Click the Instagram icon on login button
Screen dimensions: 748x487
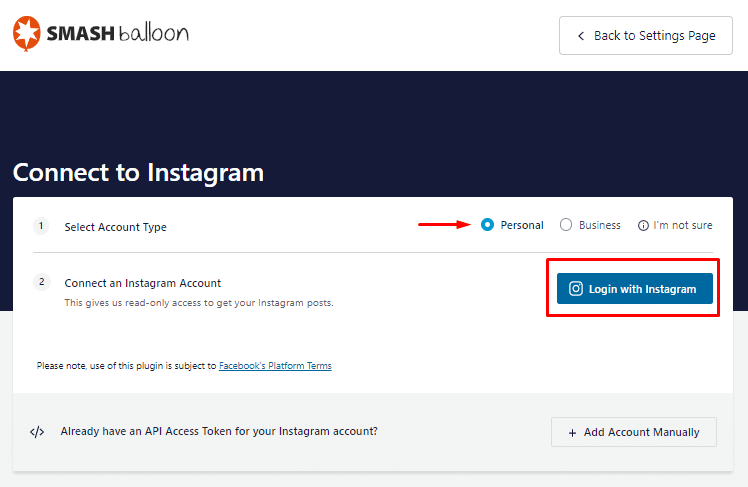(x=576, y=289)
